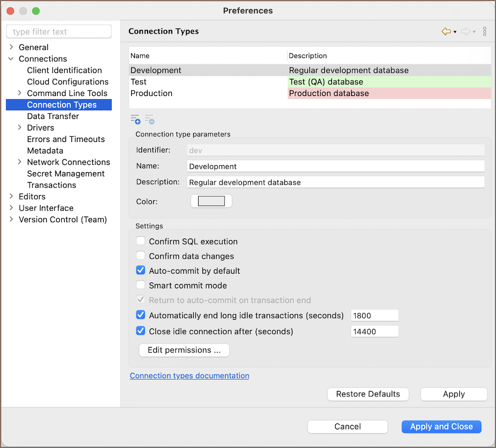Click the Edit permissions button
The image size is (496, 448).
(x=184, y=350)
